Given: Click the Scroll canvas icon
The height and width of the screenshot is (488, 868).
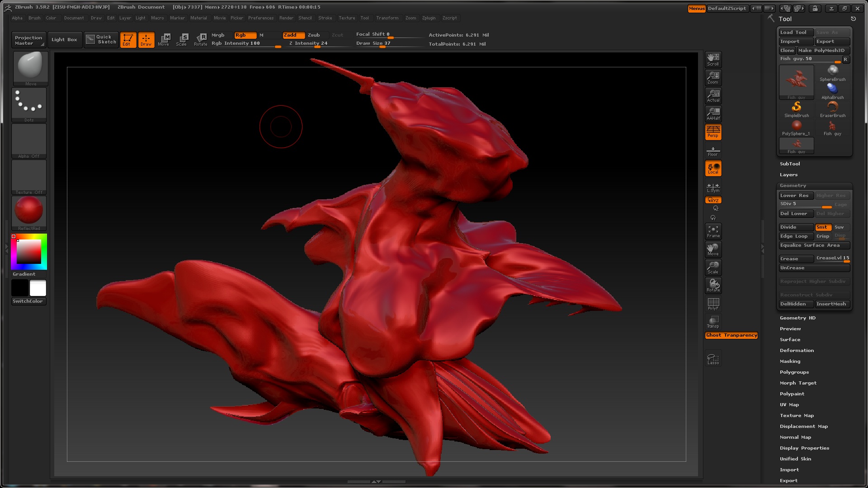Looking at the screenshot, I should (713, 59).
